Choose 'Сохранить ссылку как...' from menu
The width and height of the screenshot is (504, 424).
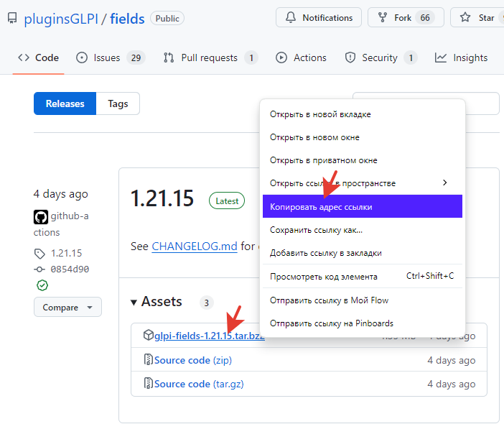pyautogui.click(x=316, y=230)
